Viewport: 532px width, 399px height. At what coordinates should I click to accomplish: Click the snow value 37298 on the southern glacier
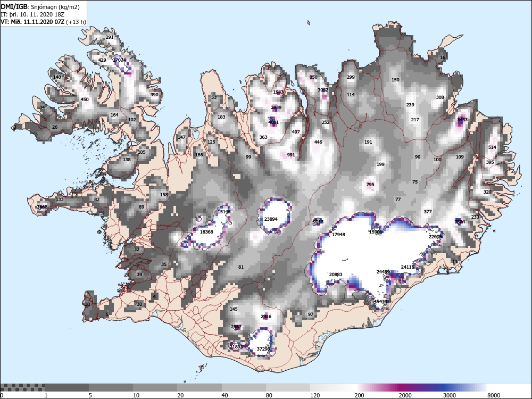[263, 349]
